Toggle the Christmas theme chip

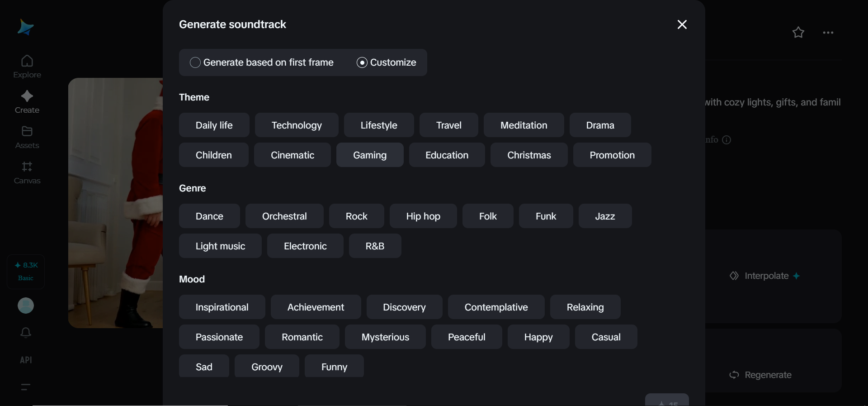528,155
